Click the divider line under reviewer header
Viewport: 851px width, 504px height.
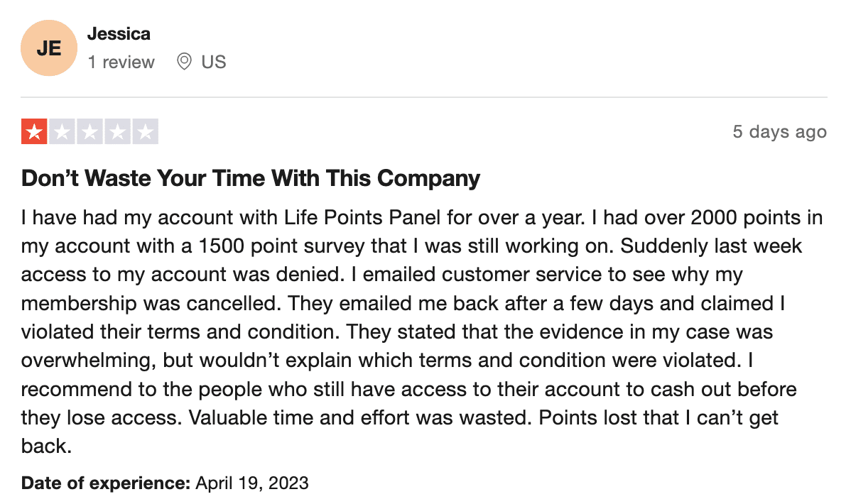coord(424,98)
